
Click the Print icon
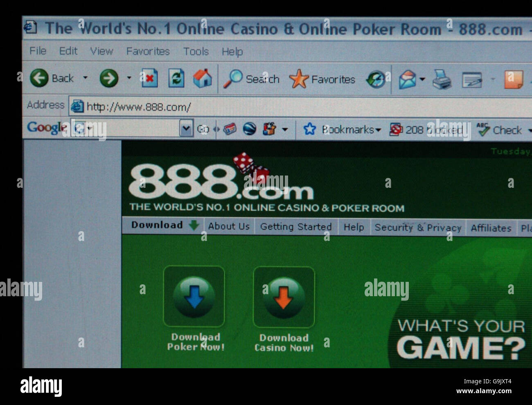tap(442, 79)
